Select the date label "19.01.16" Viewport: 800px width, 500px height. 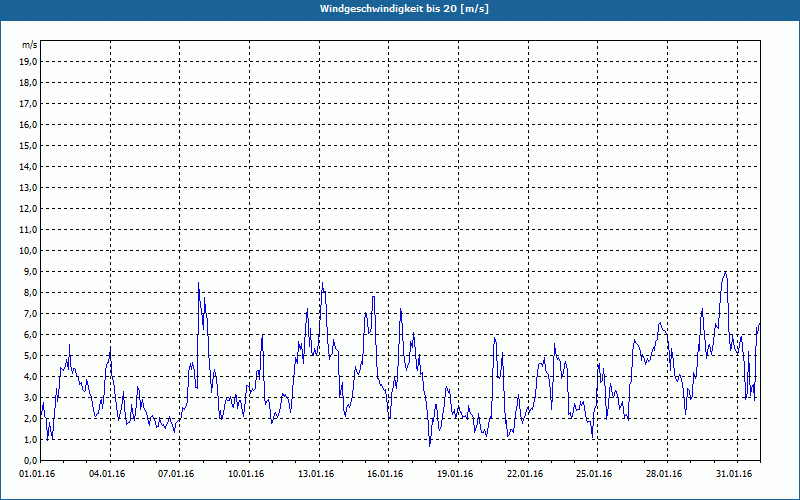pos(455,474)
